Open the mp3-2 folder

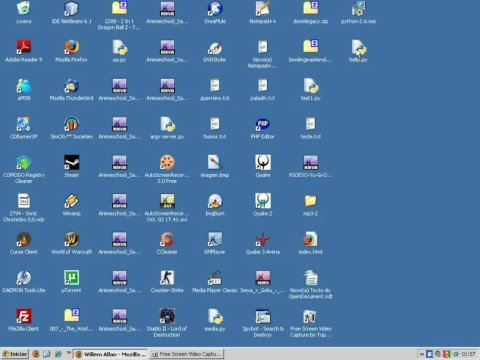pyautogui.click(x=310, y=204)
